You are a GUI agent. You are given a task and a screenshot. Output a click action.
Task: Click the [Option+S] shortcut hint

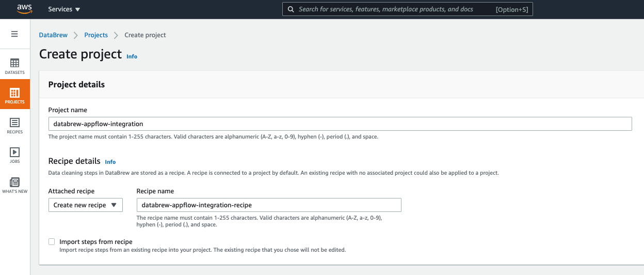pos(512,9)
